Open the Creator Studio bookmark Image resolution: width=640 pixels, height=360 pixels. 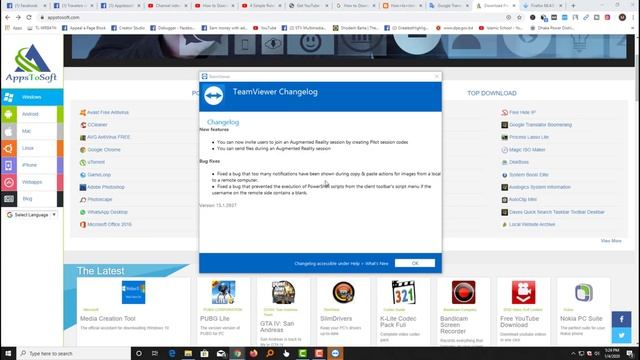click(128, 28)
